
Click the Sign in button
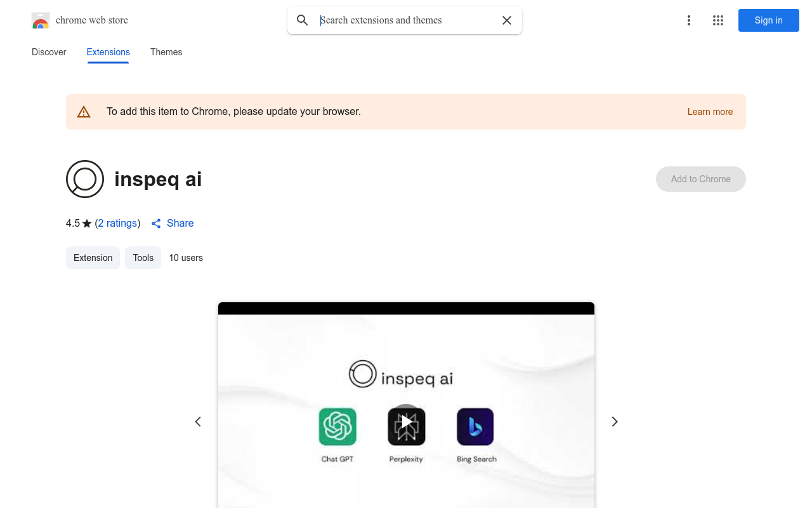769,20
